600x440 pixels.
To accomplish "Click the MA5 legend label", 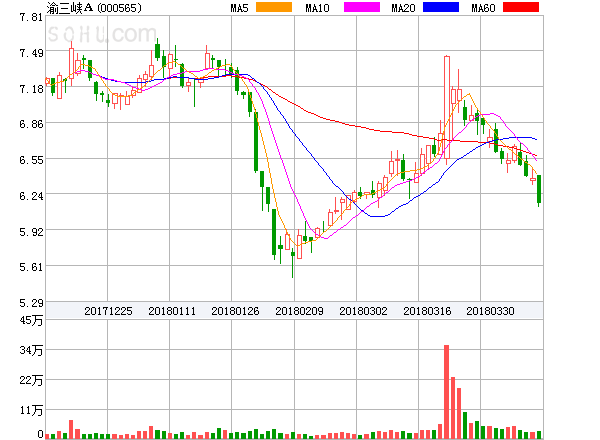I will tap(239, 8).
